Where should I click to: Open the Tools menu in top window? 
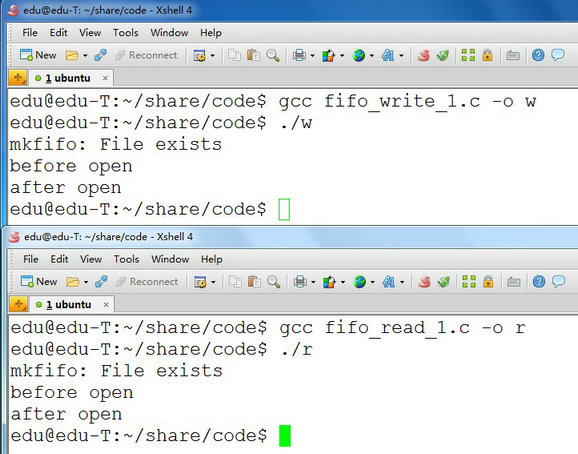coord(126,33)
